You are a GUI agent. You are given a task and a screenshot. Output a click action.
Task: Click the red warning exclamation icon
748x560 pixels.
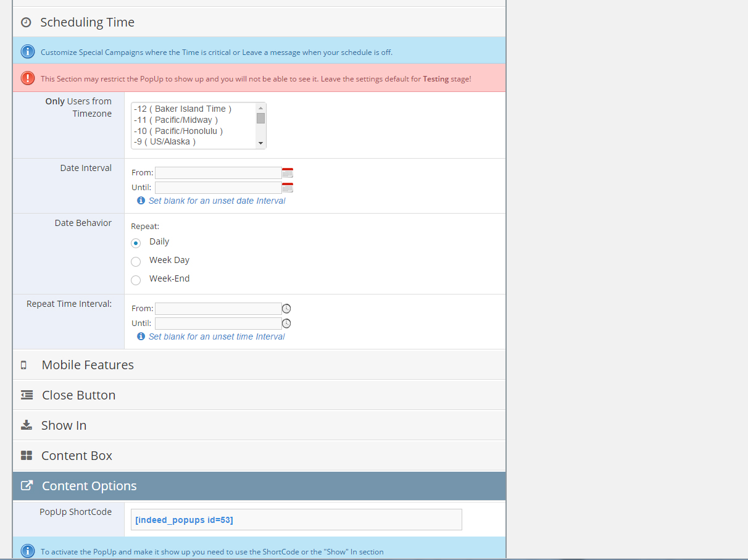tap(28, 78)
